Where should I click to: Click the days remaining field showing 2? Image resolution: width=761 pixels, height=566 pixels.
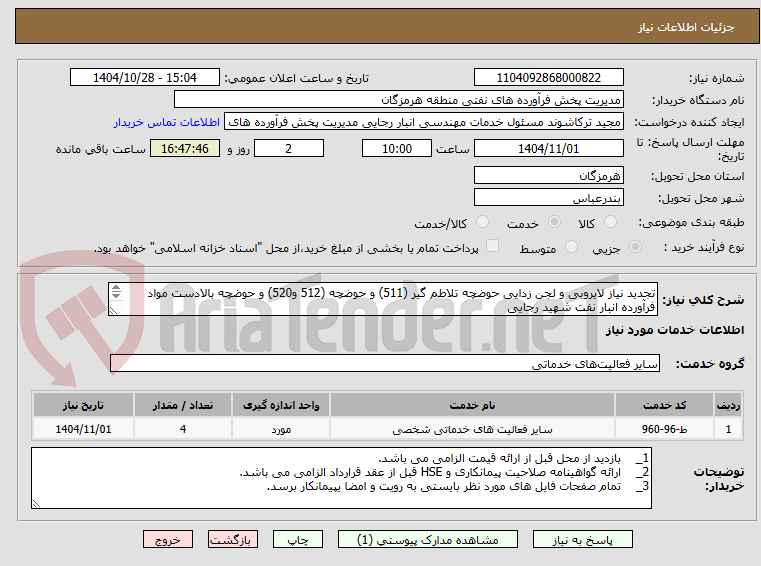[289, 149]
